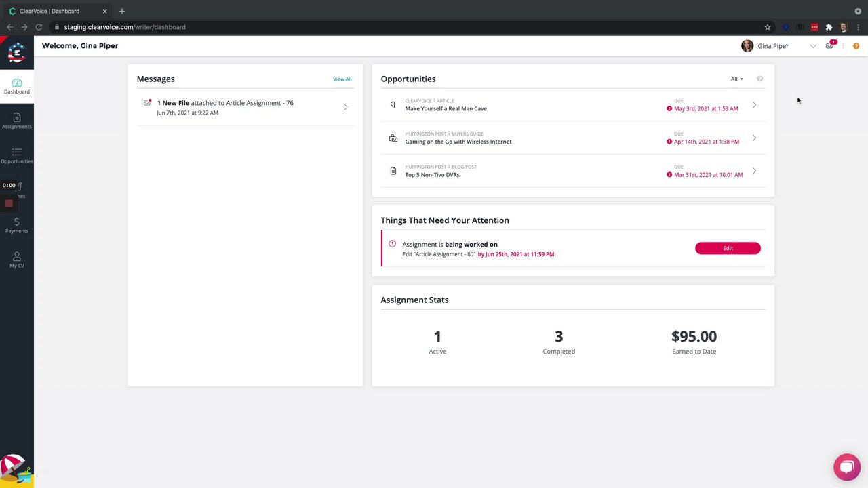Screen dimensions: 868x488
Task: Select the ClearVoice | Dashboard browser tab
Action: point(56,11)
